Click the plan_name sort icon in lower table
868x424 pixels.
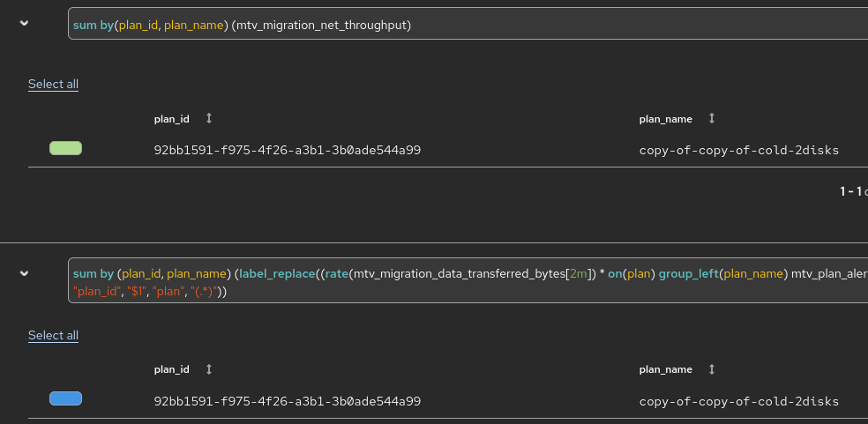[x=712, y=368]
